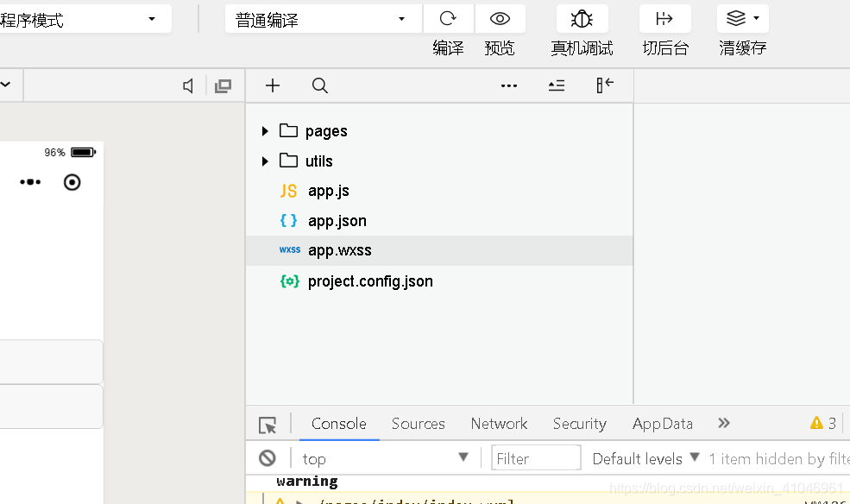Image resolution: width=850 pixels, height=504 pixels.
Task: Expand the pages folder
Action: [x=265, y=131]
